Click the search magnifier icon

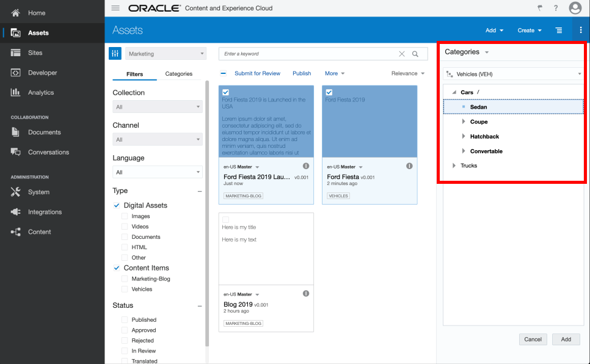click(x=415, y=54)
